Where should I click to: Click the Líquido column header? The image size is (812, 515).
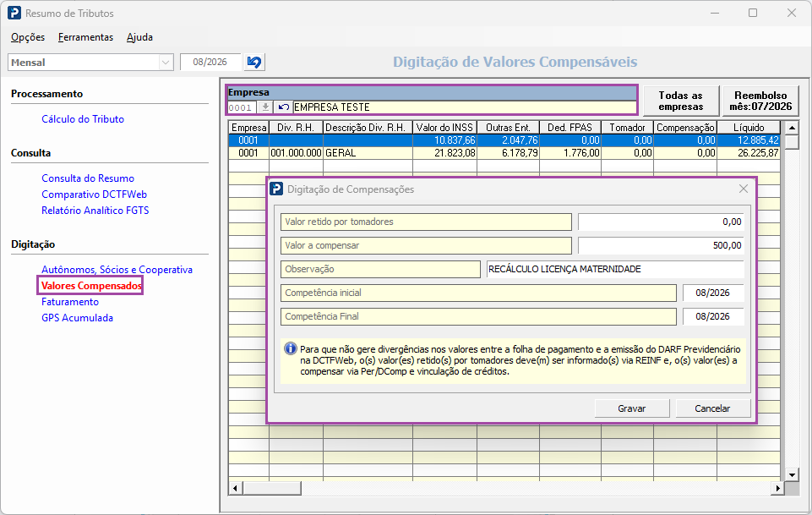tap(749, 128)
